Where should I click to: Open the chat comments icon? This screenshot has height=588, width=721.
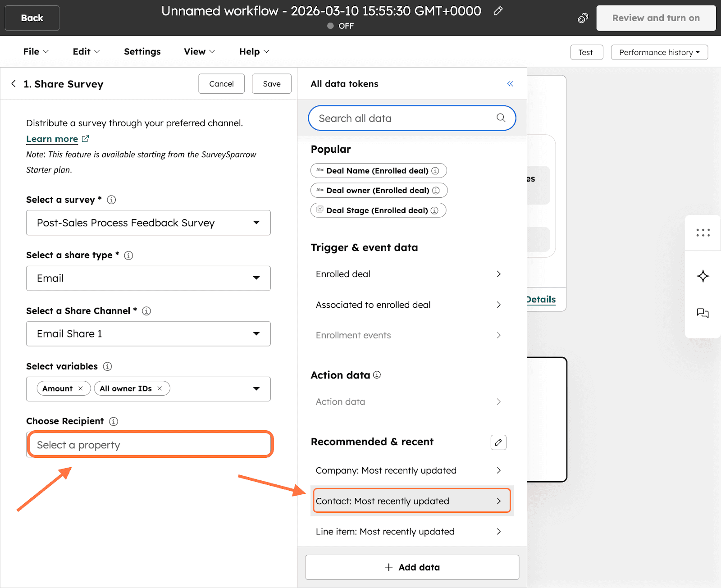coord(703,313)
